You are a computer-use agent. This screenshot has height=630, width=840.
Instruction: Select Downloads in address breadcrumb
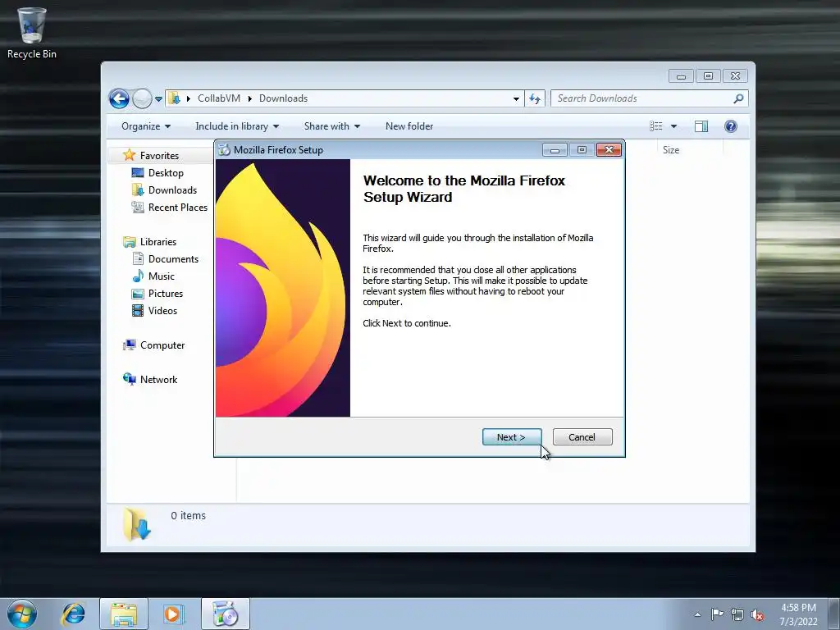click(283, 98)
